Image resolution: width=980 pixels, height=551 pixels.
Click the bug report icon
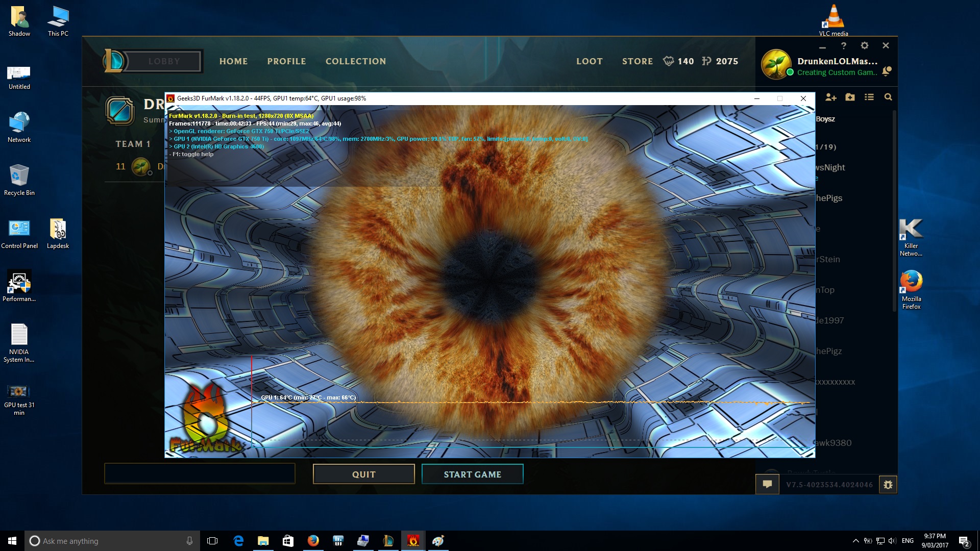[888, 485]
